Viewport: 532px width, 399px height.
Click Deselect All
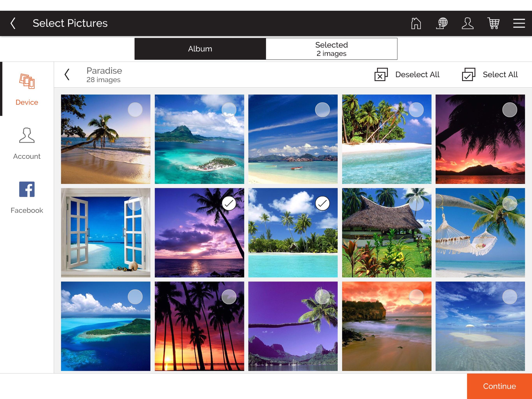407,75
